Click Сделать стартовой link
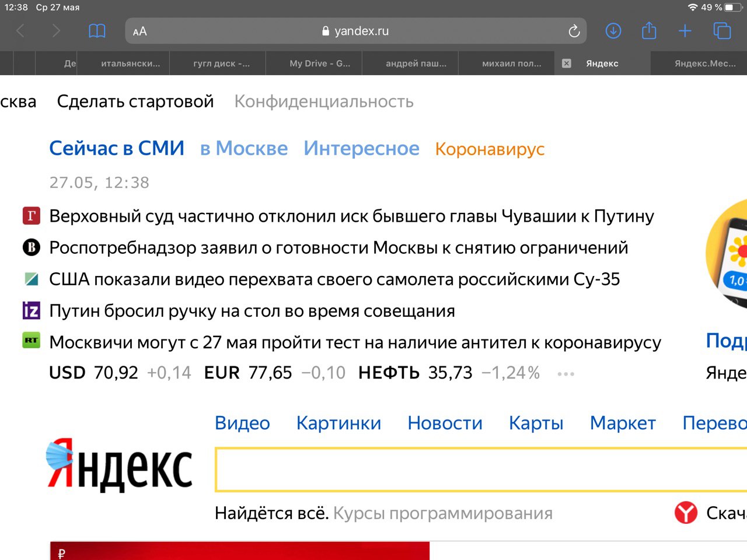Image resolution: width=747 pixels, height=560 pixels. [x=135, y=101]
